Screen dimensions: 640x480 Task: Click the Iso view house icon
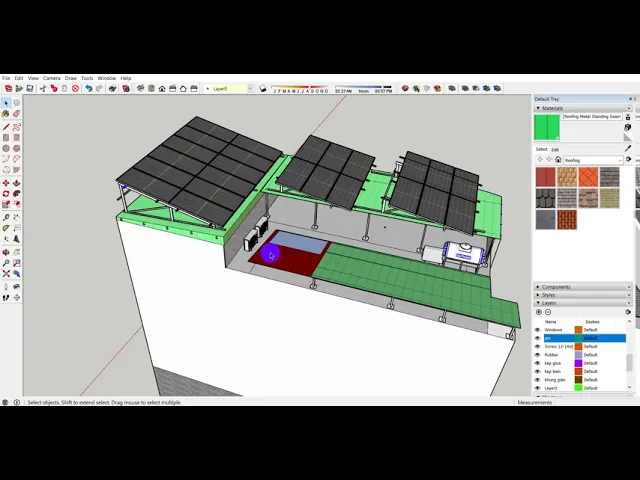(x=162, y=88)
